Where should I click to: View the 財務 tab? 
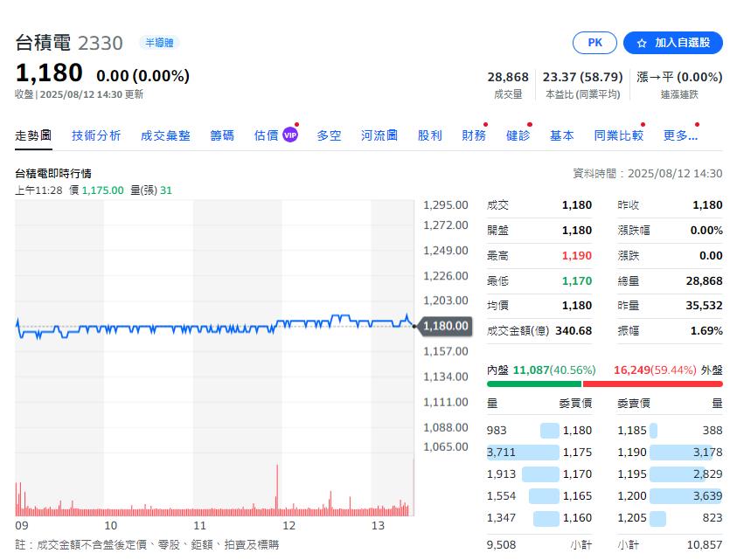474,135
